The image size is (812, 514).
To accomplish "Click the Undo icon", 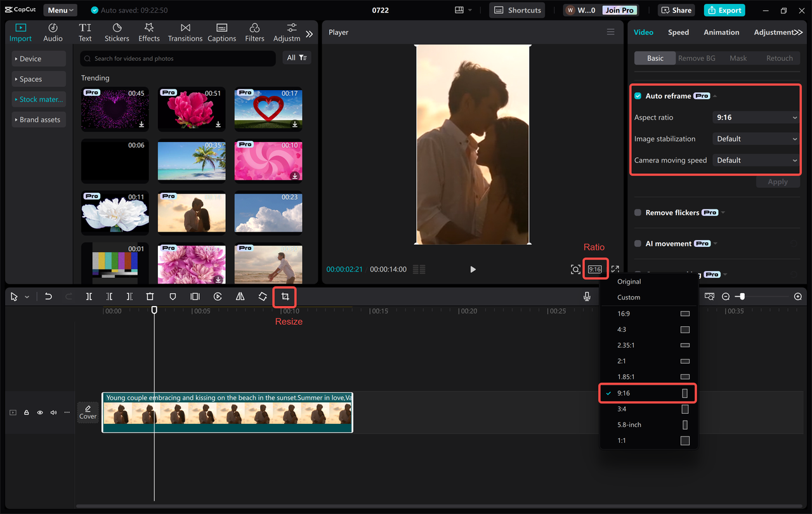I will tap(48, 296).
